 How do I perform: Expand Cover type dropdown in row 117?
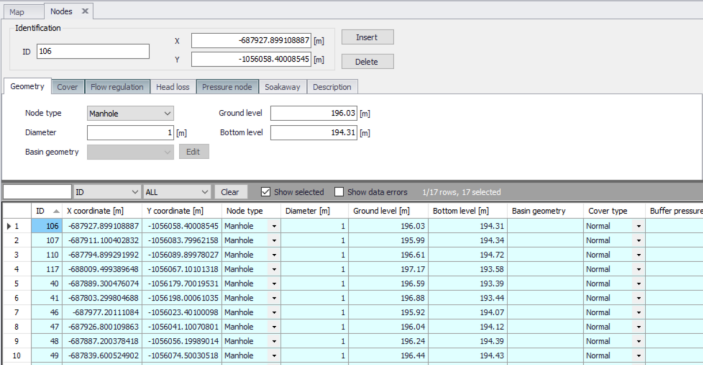coord(638,269)
